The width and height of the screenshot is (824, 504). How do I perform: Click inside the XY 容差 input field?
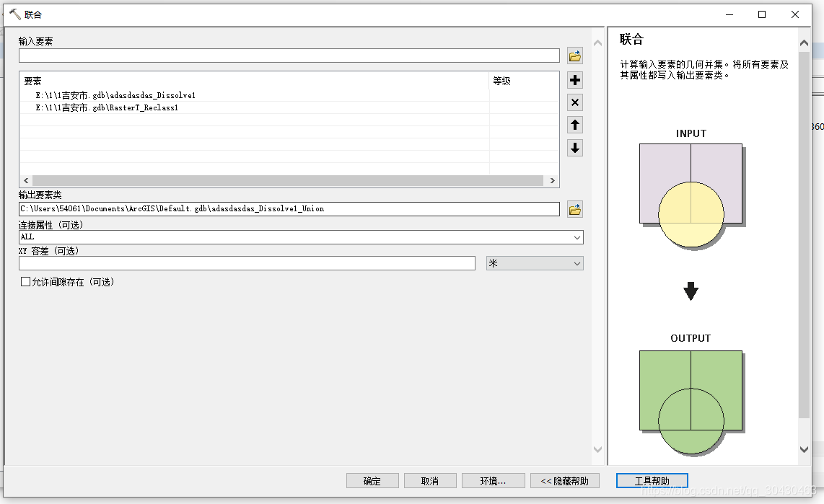245,263
